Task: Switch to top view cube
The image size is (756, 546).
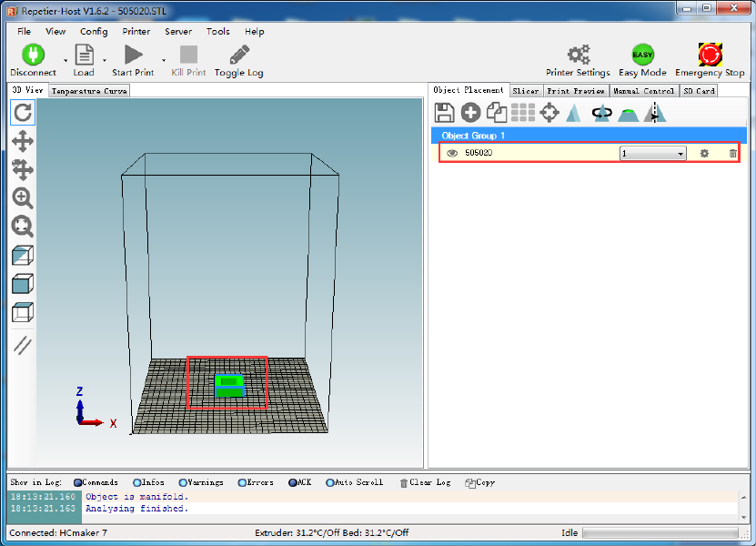Action: point(23,312)
